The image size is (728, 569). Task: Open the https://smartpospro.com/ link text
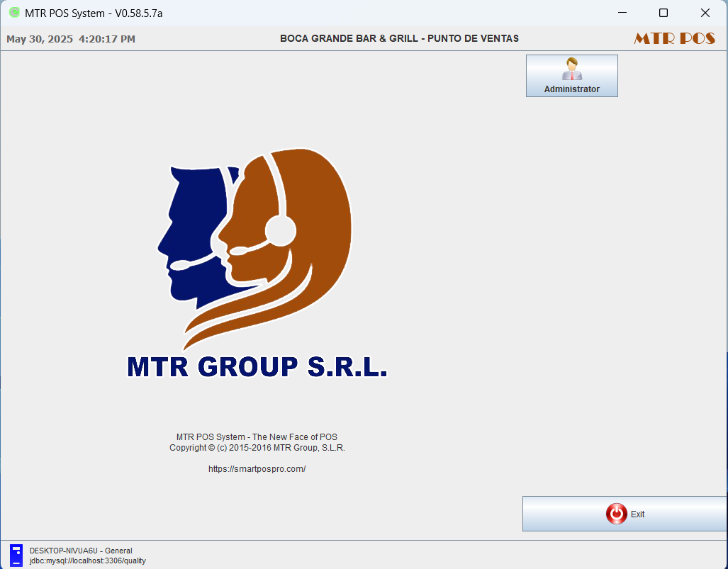click(x=257, y=469)
